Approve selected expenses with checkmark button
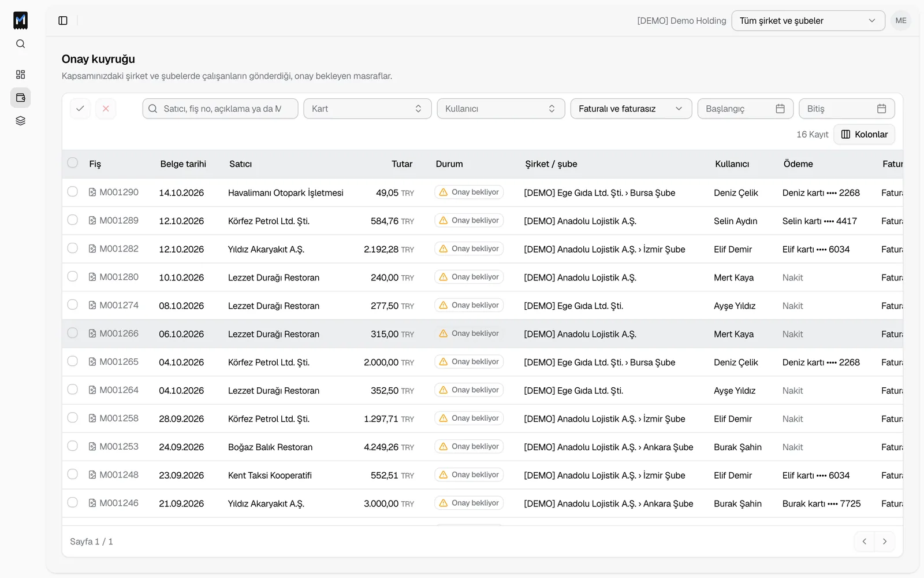The height and width of the screenshot is (578, 924). 80,109
